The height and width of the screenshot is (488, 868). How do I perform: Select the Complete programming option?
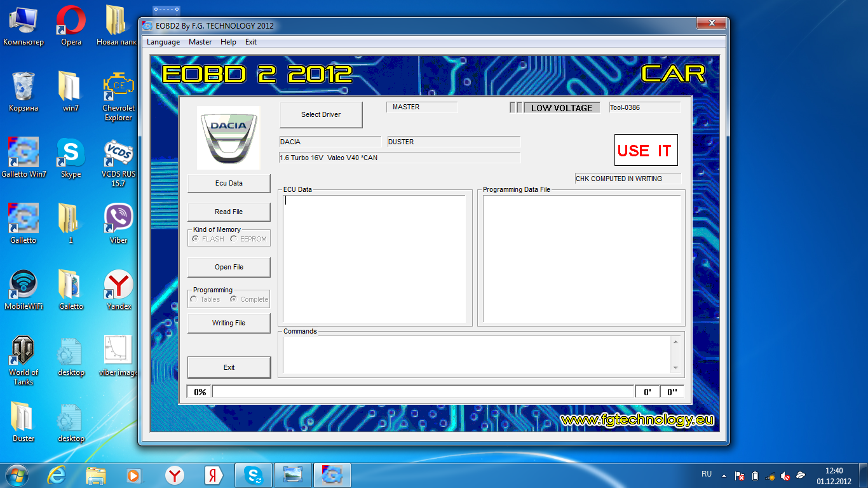(234, 299)
